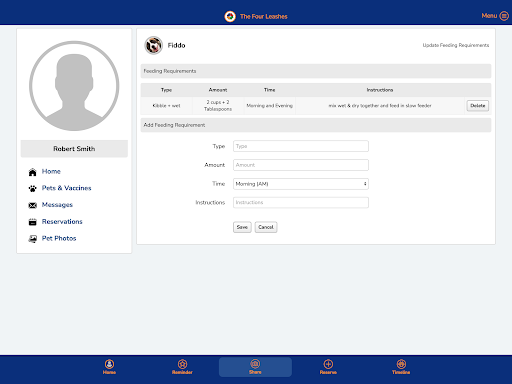The height and width of the screenshot is (384, 512).
Task: Click the Pet Photos picture icon
Action: pyautogui.click(x=32, y=239)
